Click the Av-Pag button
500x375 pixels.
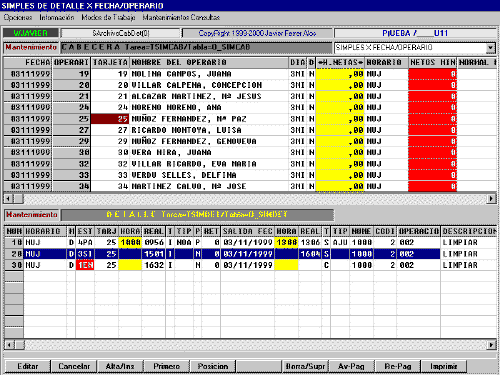351,366
